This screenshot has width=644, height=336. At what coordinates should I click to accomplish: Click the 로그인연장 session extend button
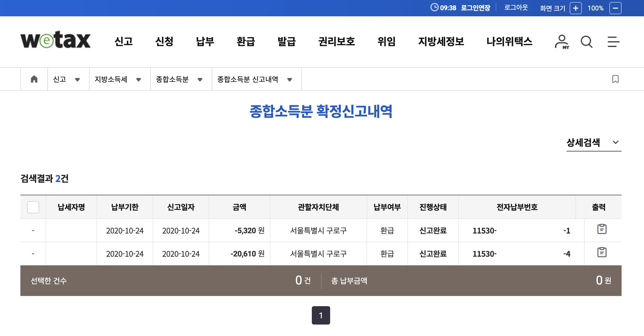tap(475, 7)
